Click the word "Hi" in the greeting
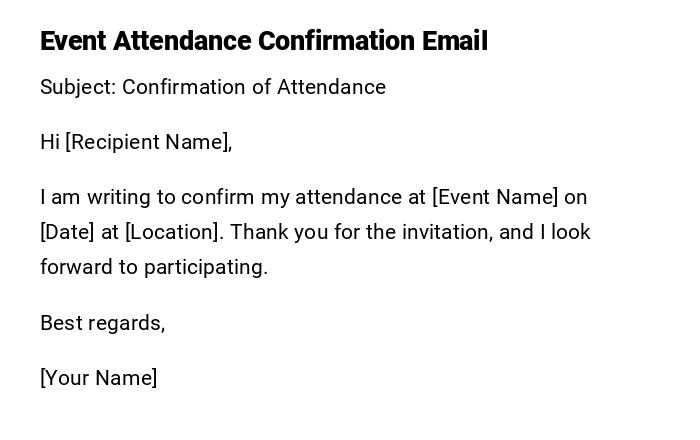700x440 pixels. pyautogui.click(x=50, y=142)
